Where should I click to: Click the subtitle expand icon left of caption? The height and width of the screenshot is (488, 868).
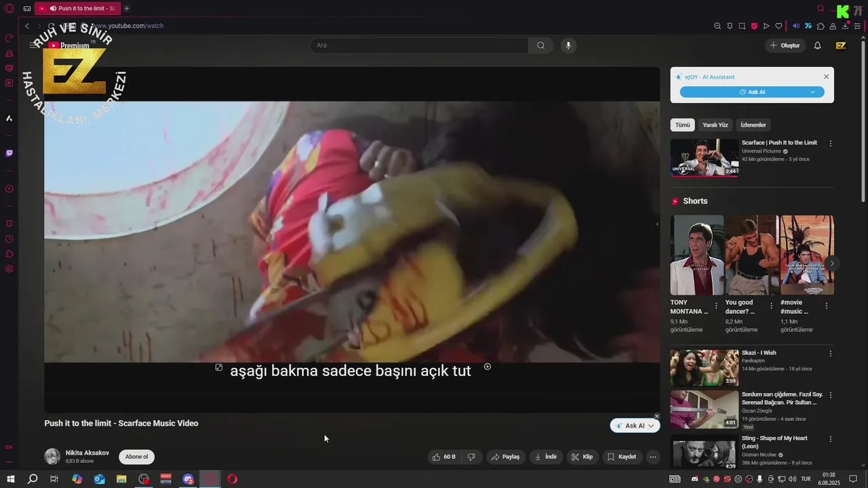218,367
